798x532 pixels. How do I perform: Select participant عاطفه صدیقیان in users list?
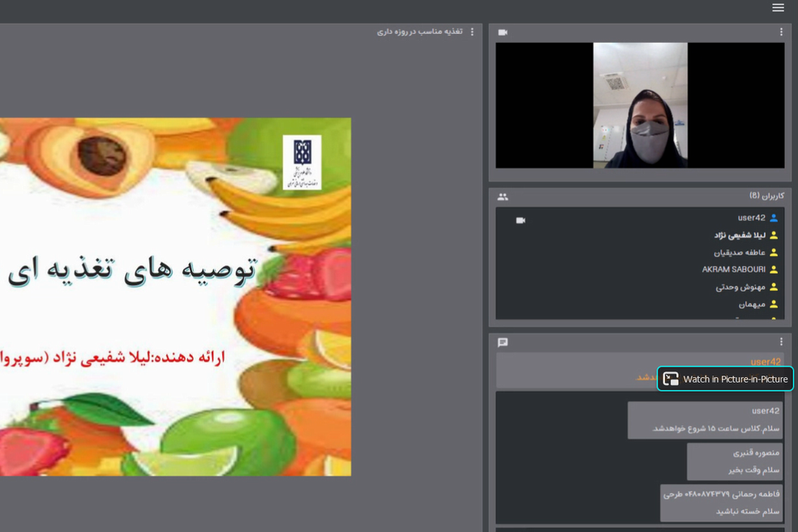739,253
